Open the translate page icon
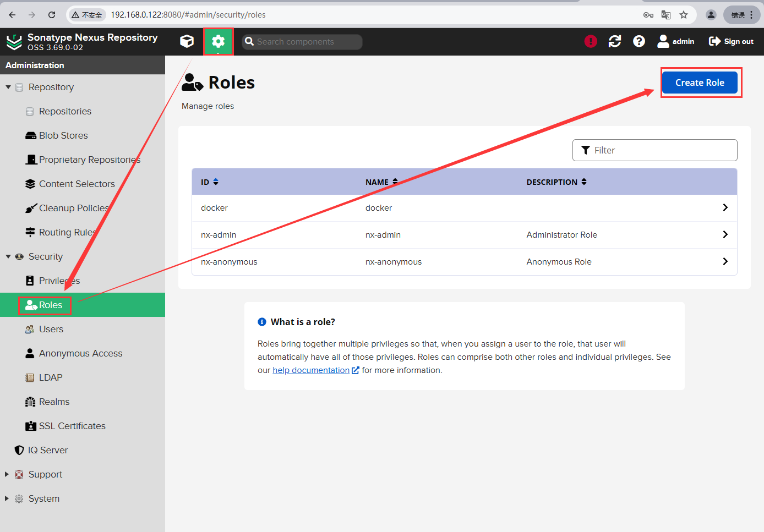Image resolution: width=764 pixels, height=532 pixels. (x=666, y=15)
